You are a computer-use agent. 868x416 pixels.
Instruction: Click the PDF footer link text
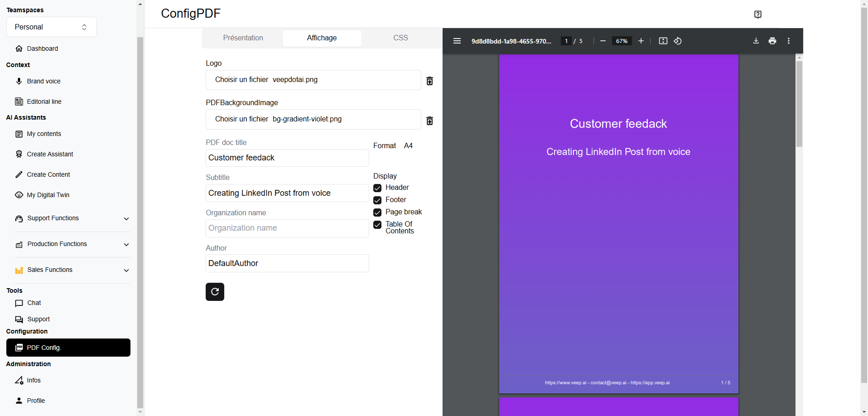[x=607, y=383]
